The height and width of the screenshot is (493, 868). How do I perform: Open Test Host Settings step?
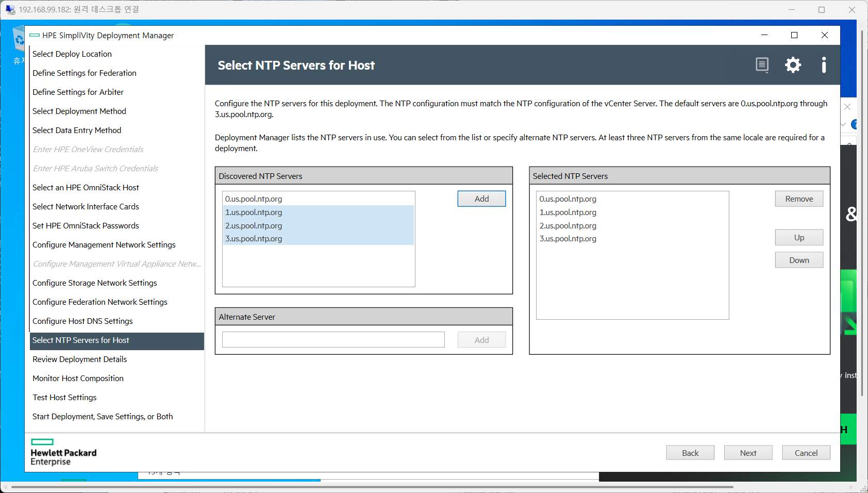coord(117,397)
